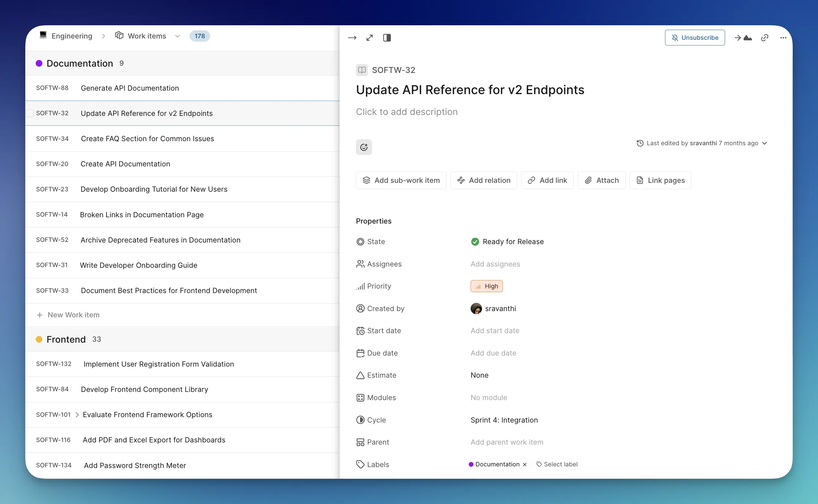Open the No module dropdown
818x504 pixels.
click(488, 398)
